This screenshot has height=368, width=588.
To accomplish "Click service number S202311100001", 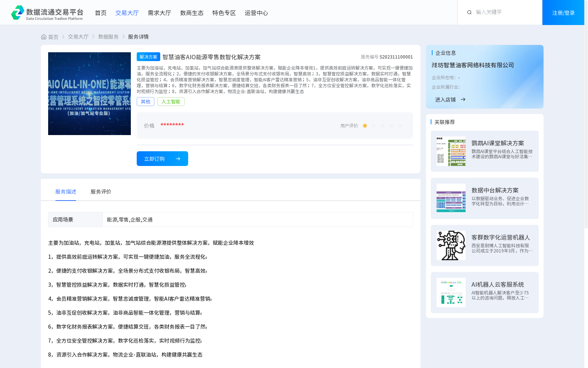I will click(396, 57).
